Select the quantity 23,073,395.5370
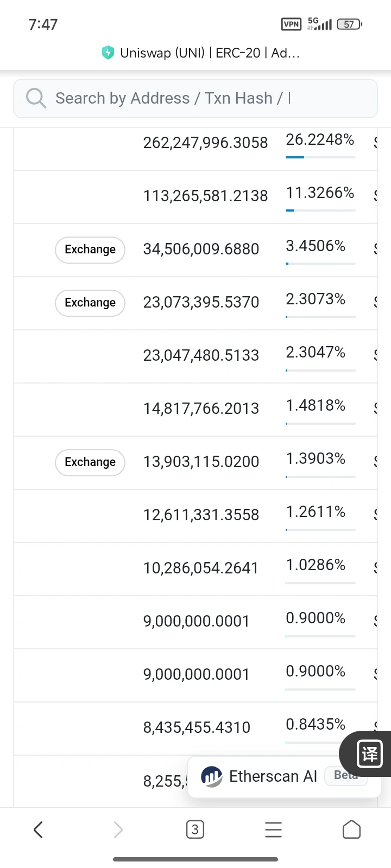The height and width of the screenshot is (868, 391). pos(201,302)
